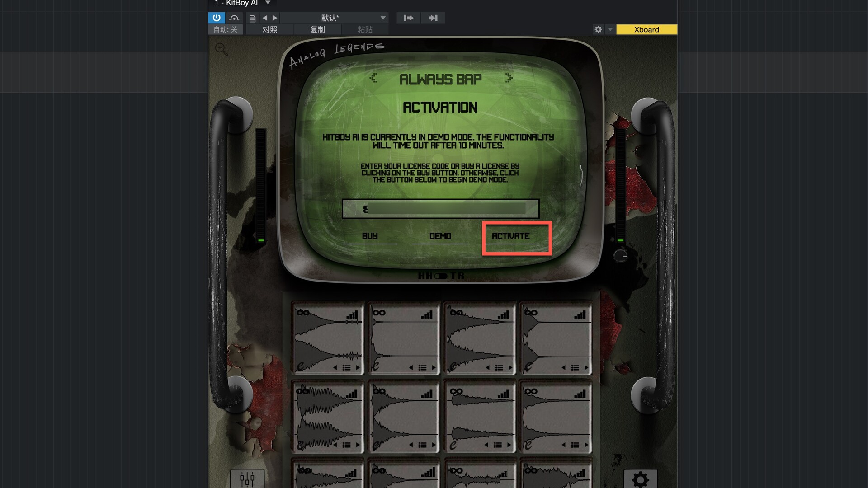Click the e edit icon on second-row third pad
Screen dimensions: 868x488
point(453,446)
